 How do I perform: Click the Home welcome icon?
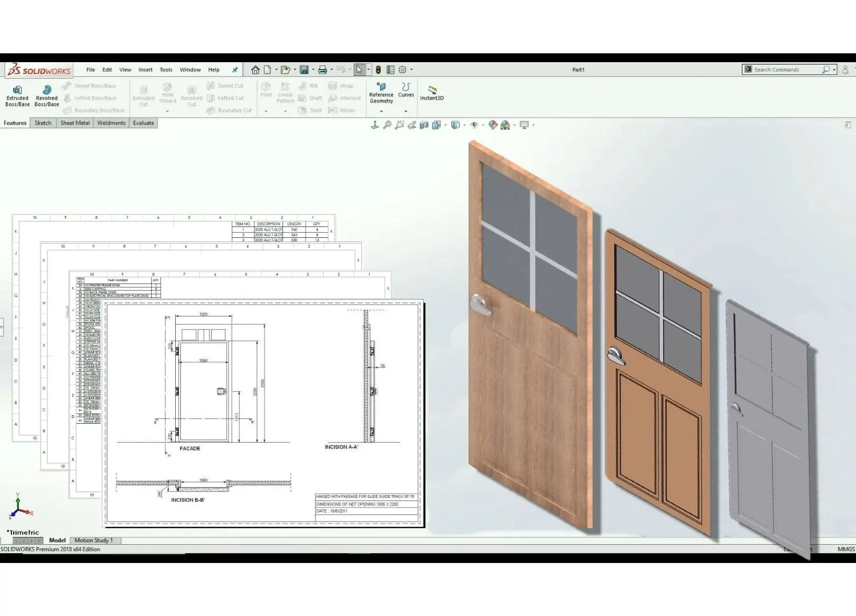point(255,70)
